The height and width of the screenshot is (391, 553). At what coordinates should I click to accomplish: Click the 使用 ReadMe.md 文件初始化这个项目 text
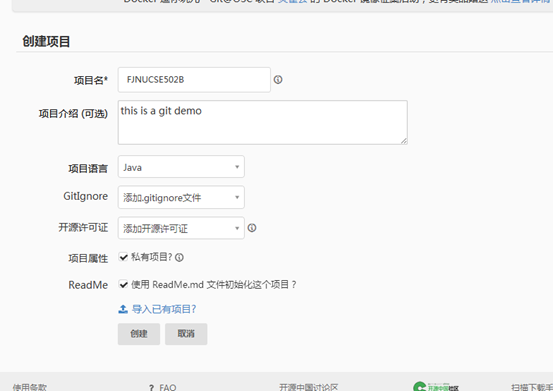point(213,285)
